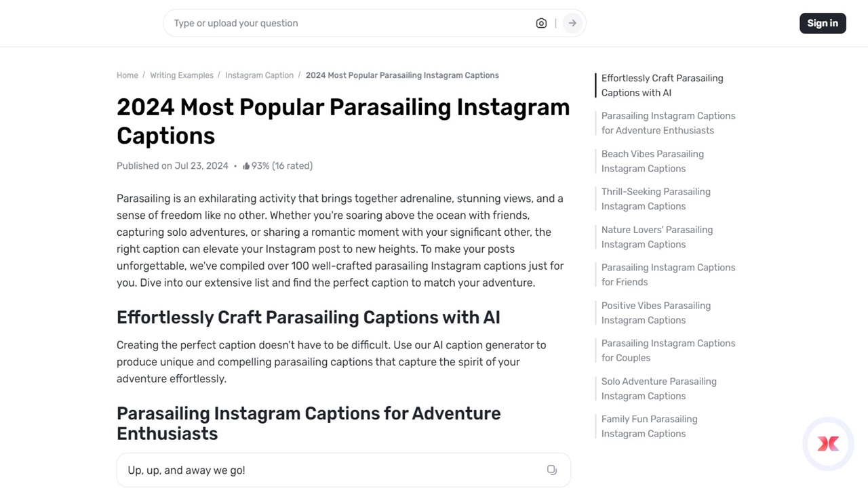
Task: Go to 'Thrill-Seeking Parasailing Instagram Captions'
Action: click(x=655, y=199)
